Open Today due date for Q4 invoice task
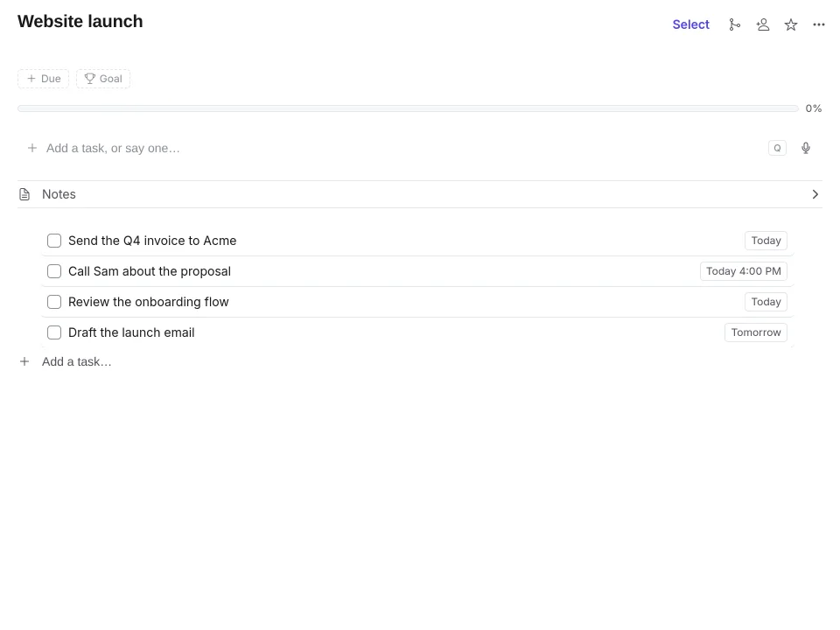Viewport: 840px width, 630px height. pyautogui.click(x=766, y=241)
